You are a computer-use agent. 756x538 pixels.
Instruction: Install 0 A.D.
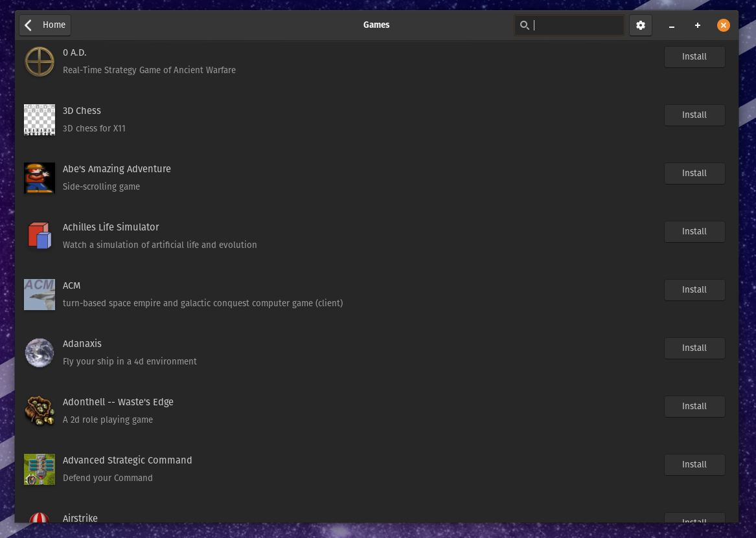[694, 57]
